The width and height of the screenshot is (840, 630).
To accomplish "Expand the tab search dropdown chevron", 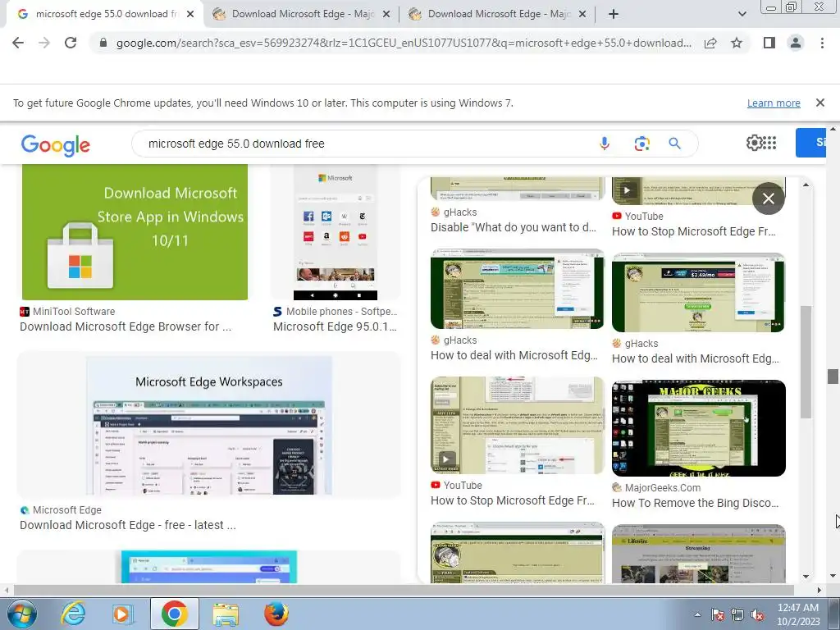I will coord(742,15).
